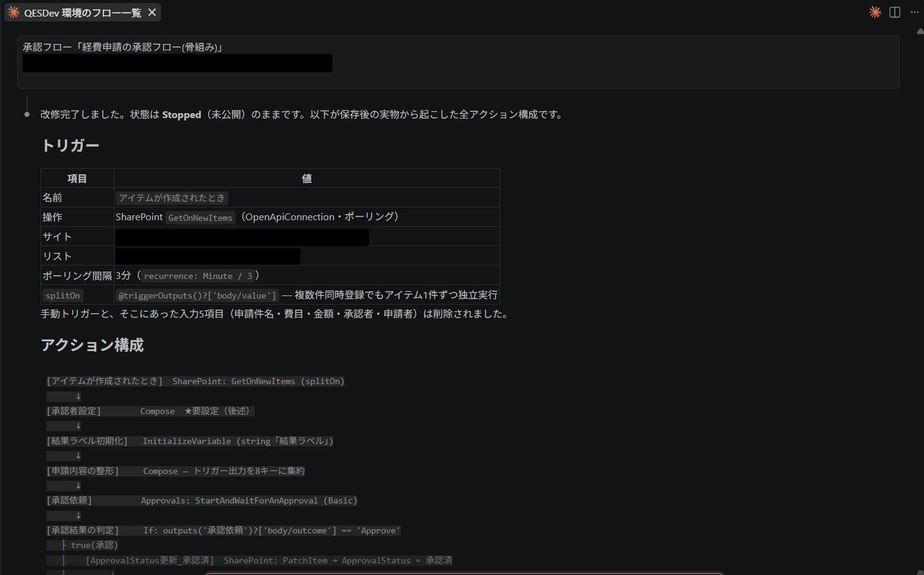
Task: Click the トリガー heading
Action: click(70, 146)
